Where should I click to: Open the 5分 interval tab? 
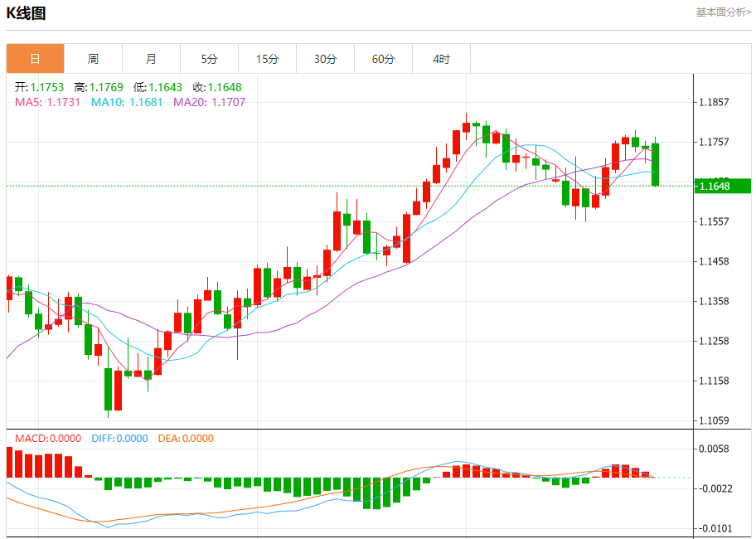(x=209, y=59)
